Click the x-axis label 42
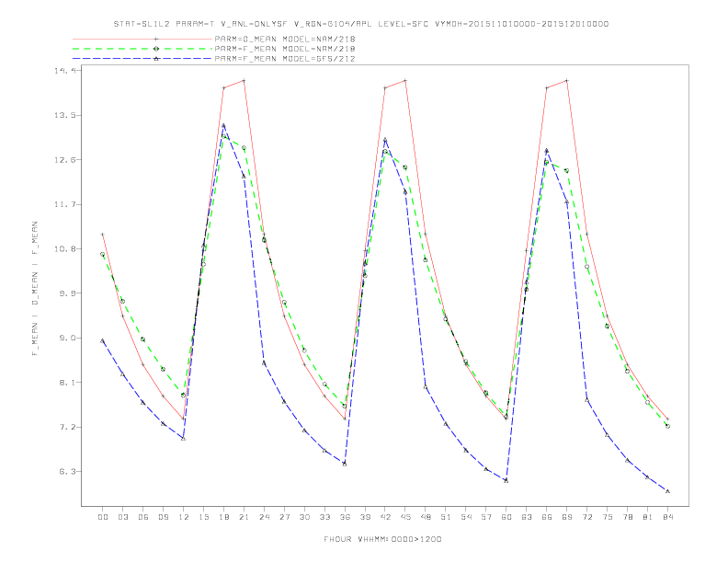728x563 pixels. click(385, 517)
